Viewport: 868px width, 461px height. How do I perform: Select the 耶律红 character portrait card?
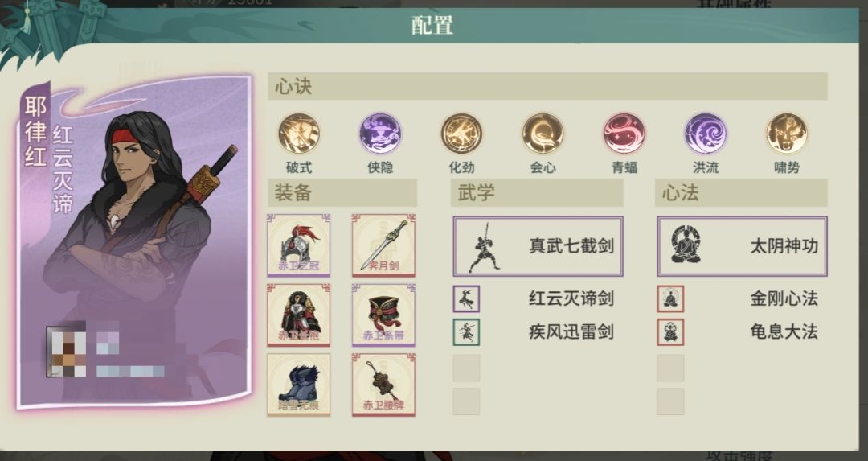134,243
